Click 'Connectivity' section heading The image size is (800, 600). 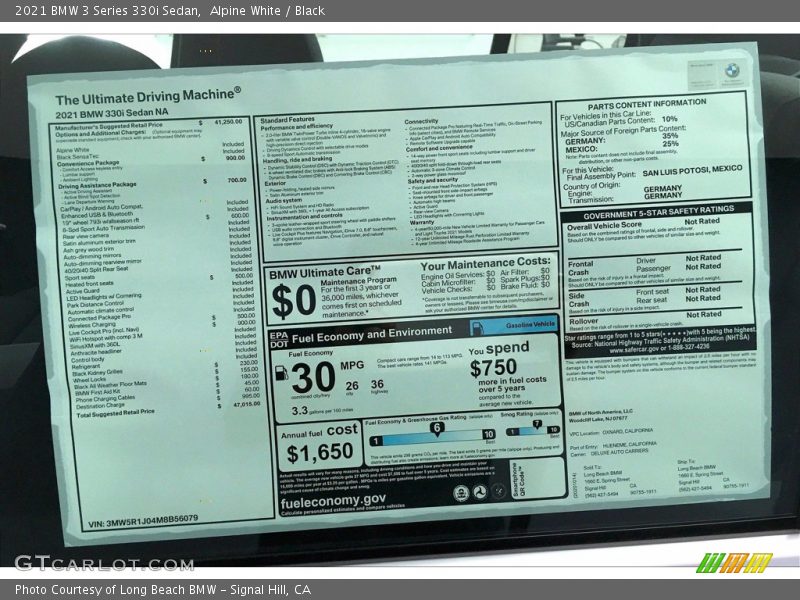(x=421, y=121)
